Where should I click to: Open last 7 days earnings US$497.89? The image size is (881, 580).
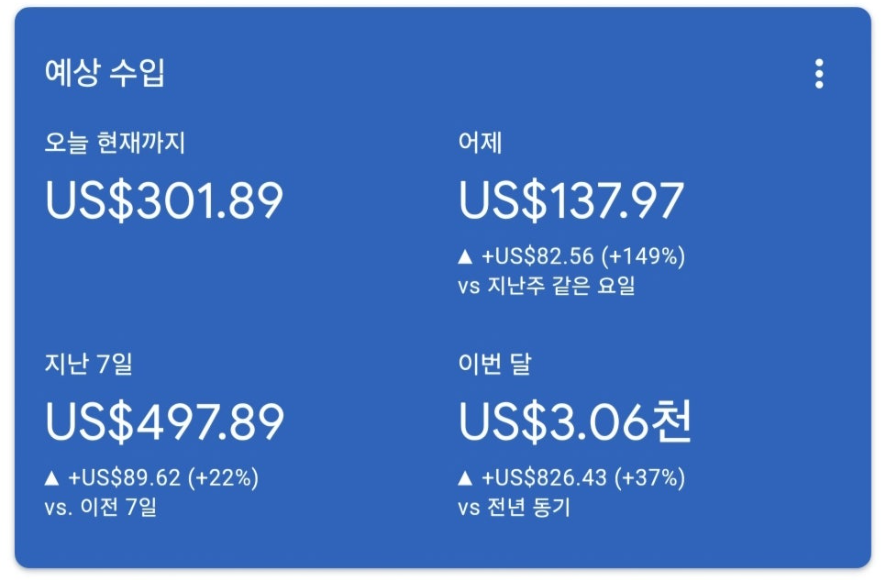click(165, 422)
